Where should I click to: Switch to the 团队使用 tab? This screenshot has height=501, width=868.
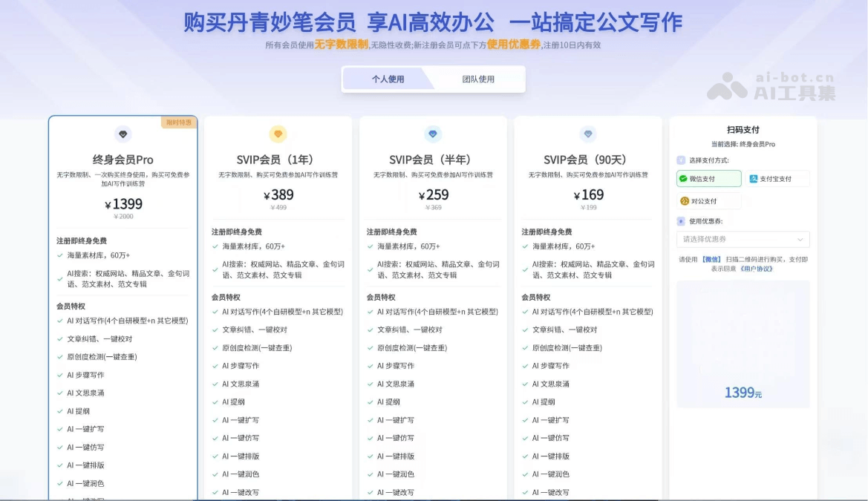(478, 79)
